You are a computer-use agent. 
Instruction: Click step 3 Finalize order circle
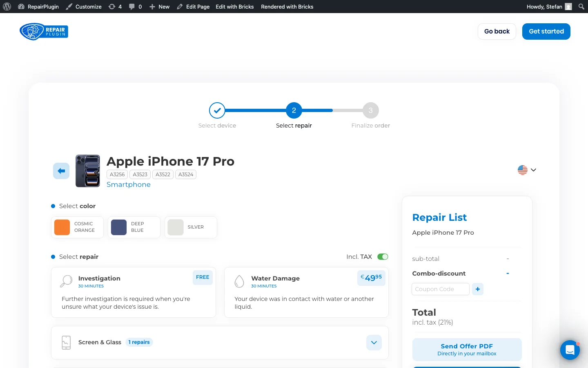tap(371, 110)
